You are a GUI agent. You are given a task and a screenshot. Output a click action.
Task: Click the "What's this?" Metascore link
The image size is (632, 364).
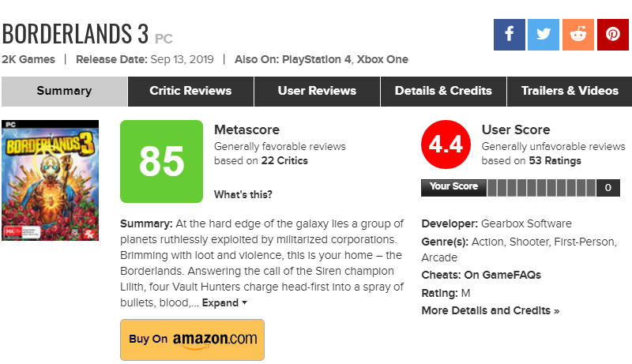tap(243, 194)
